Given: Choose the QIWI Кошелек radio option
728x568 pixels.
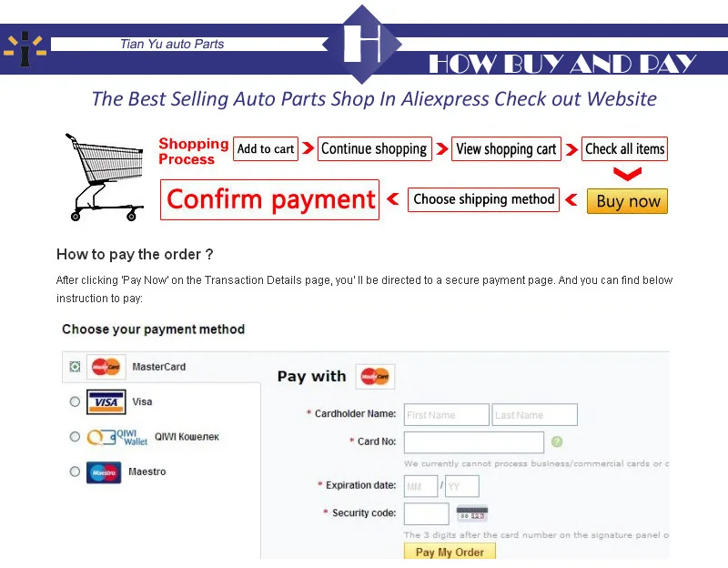Looking at the screenshot, I should point(75,437).
